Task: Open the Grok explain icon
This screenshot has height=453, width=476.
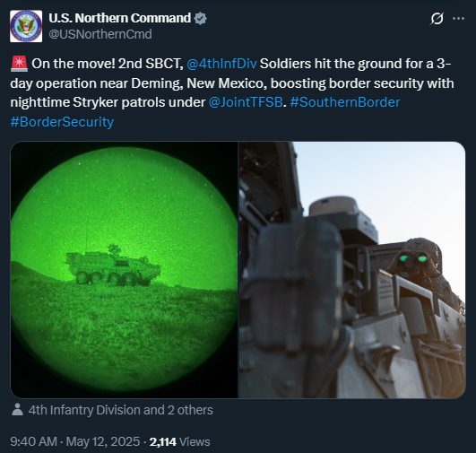Action: (x=437, y=19)
